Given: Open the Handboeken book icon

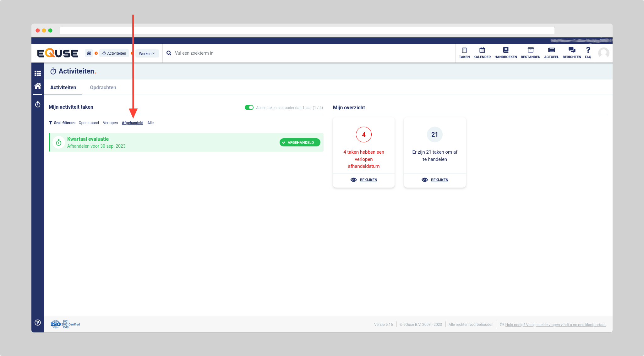Looking at the screenshot, I should (505, 52).
